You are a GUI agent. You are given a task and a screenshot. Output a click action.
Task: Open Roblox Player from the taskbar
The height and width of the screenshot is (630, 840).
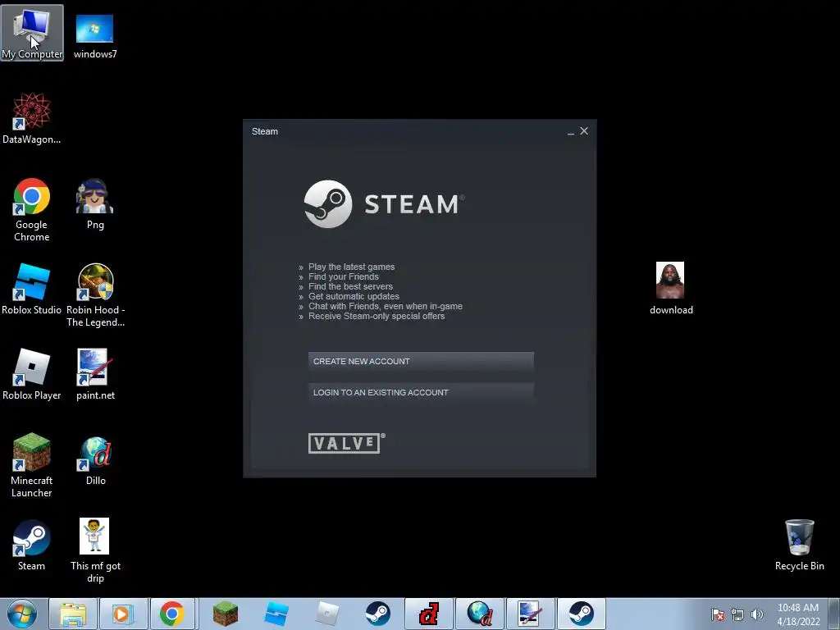(x=326, y=614)
